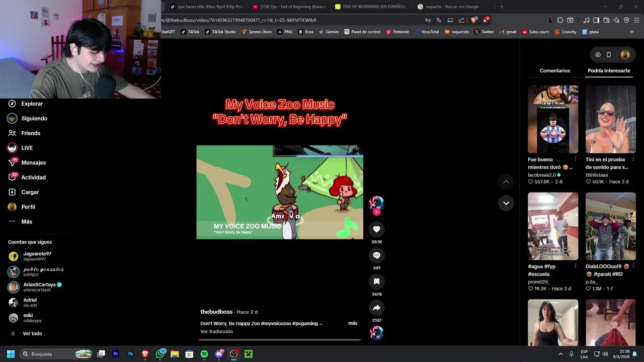Image resolution: width=644 pixels, height=362 pixels.
Task: Open the Mensajes icon with 11 badge
Action: click(x=12, y=162)
